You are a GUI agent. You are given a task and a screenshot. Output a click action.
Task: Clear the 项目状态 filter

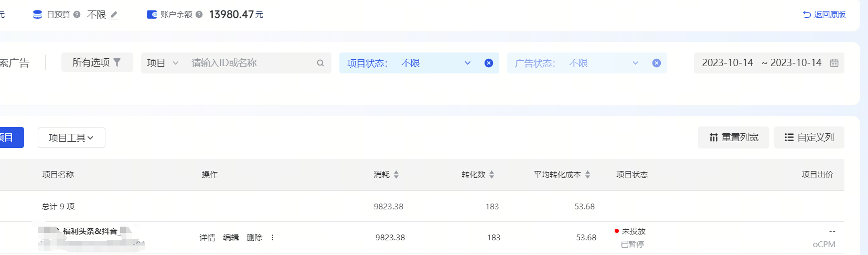[488, 63]
